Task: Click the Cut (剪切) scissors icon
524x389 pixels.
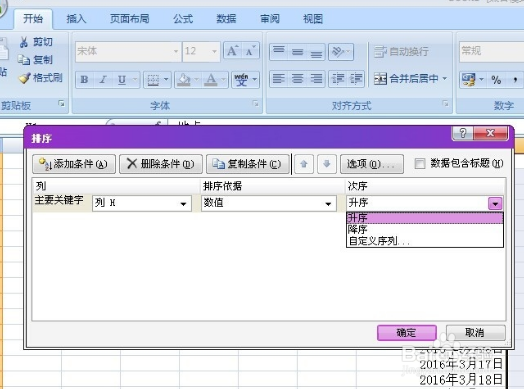Action: (x=24, y=42)
